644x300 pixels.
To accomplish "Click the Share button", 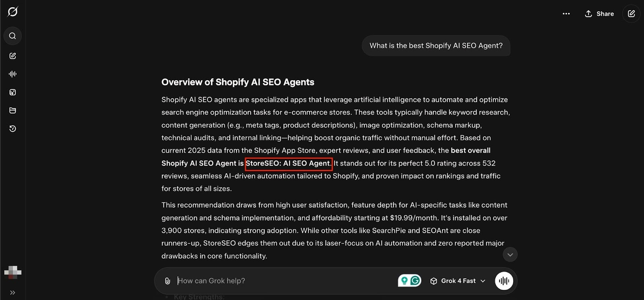I will point(599,13).
